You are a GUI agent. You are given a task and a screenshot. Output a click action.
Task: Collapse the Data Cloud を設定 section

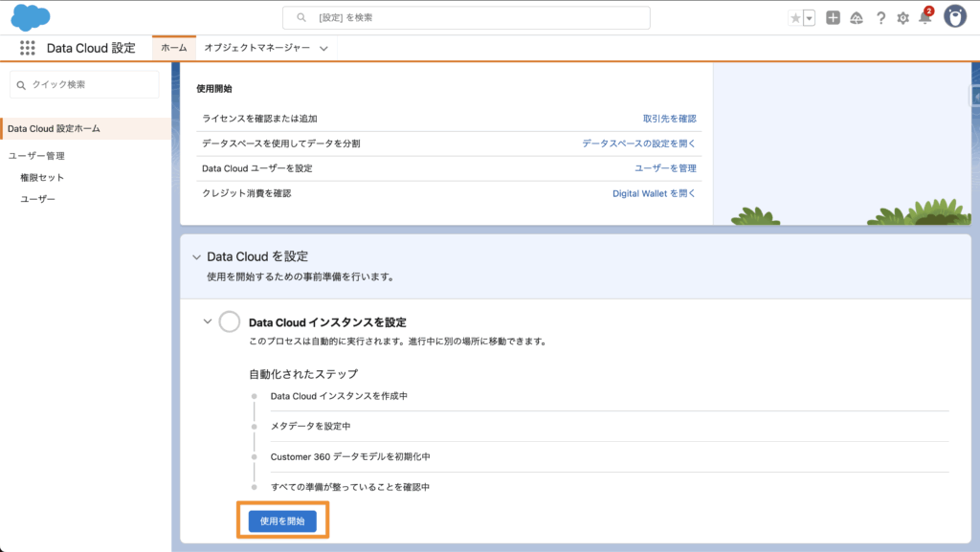pyautogui.click(x=197, y=257)
